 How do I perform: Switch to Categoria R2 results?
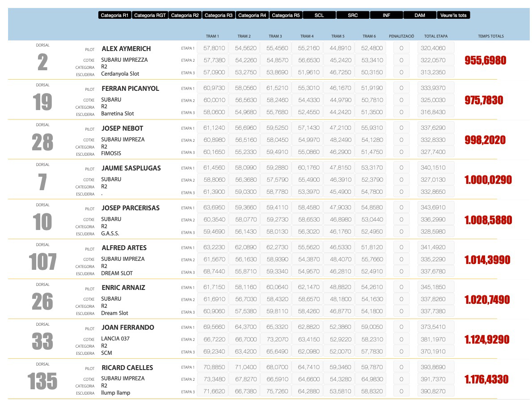tap(185, 15)
